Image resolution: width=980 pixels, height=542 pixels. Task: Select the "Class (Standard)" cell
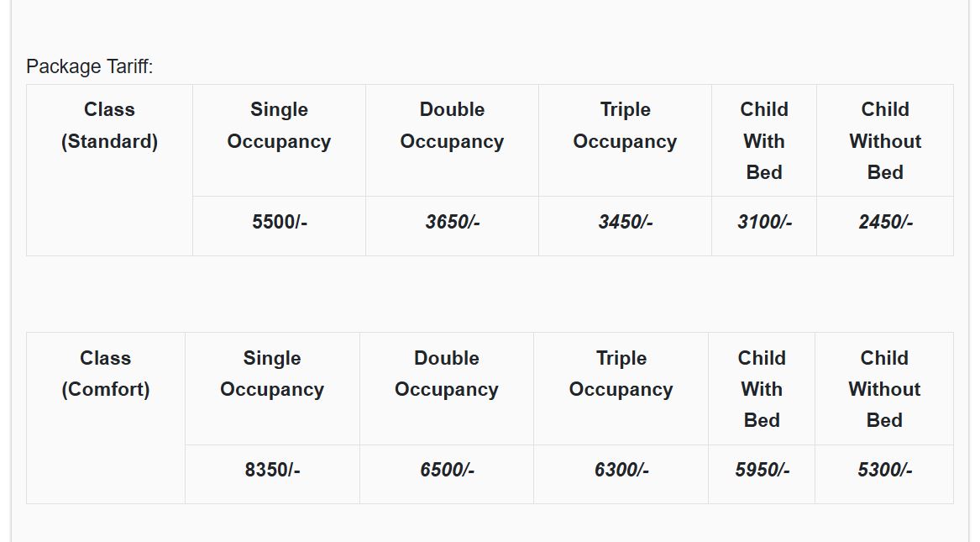(109, 126)
